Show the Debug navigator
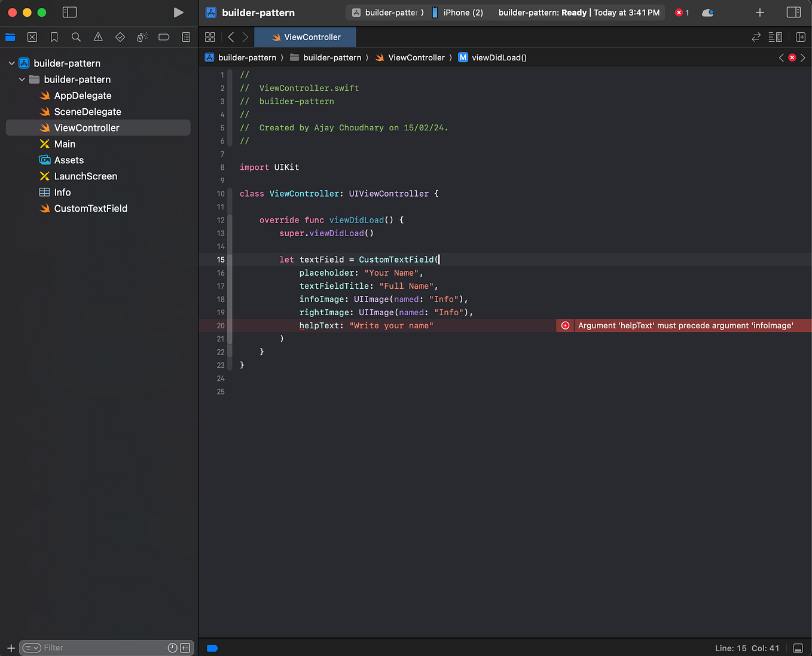The image size is (812, 656). pos(142,37)
